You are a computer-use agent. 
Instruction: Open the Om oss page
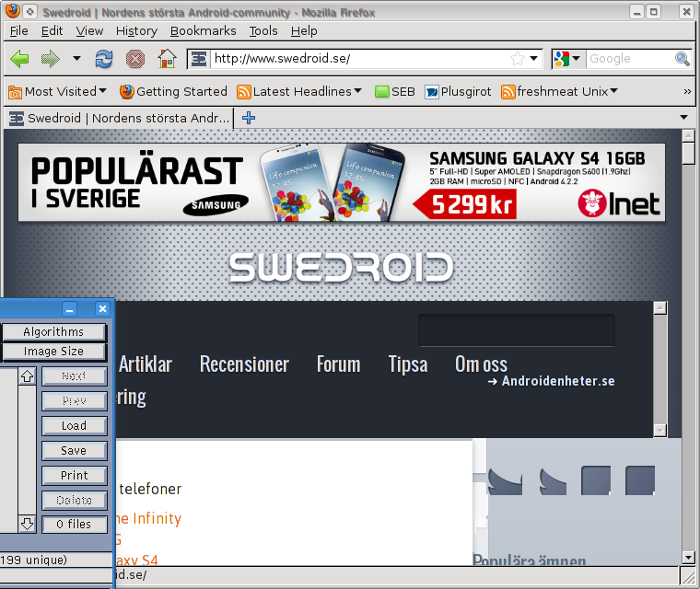481,364
